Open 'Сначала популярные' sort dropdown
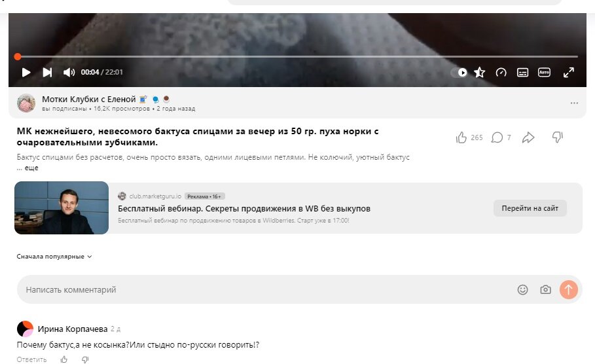 54,257
